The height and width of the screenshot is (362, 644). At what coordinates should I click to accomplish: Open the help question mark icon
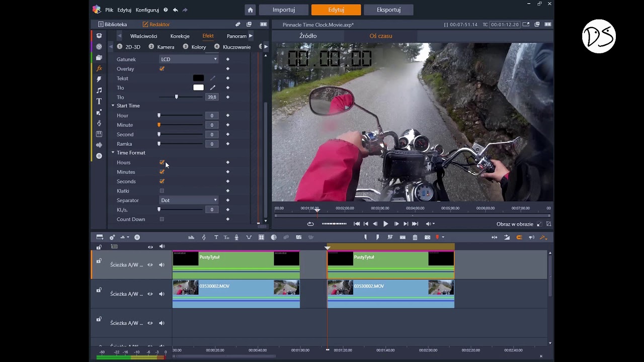[166, 10]
